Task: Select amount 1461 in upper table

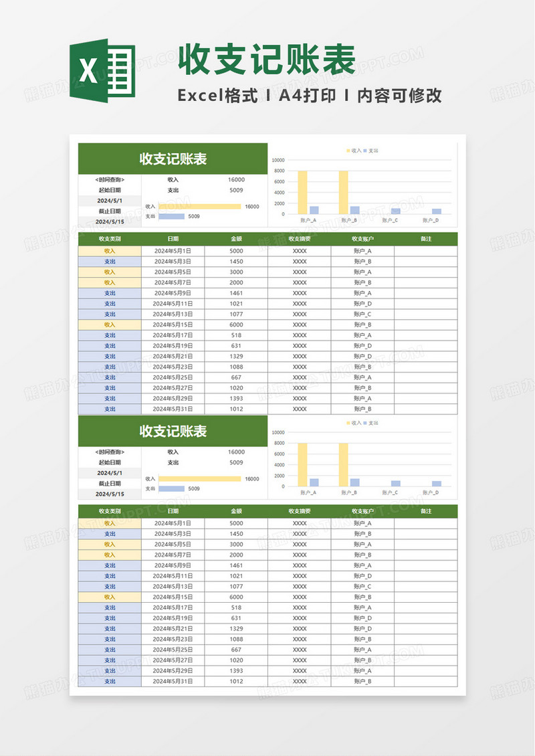Action: click(x=236, y=293)
